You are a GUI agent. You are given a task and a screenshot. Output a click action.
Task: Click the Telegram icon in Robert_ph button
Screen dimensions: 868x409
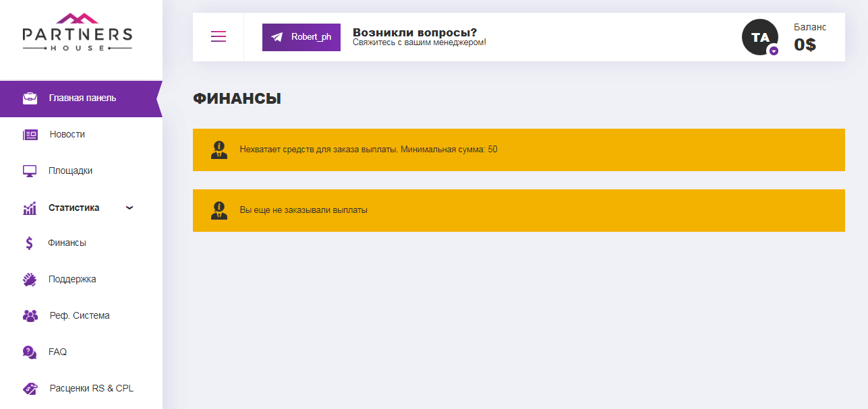pos(277,37)
